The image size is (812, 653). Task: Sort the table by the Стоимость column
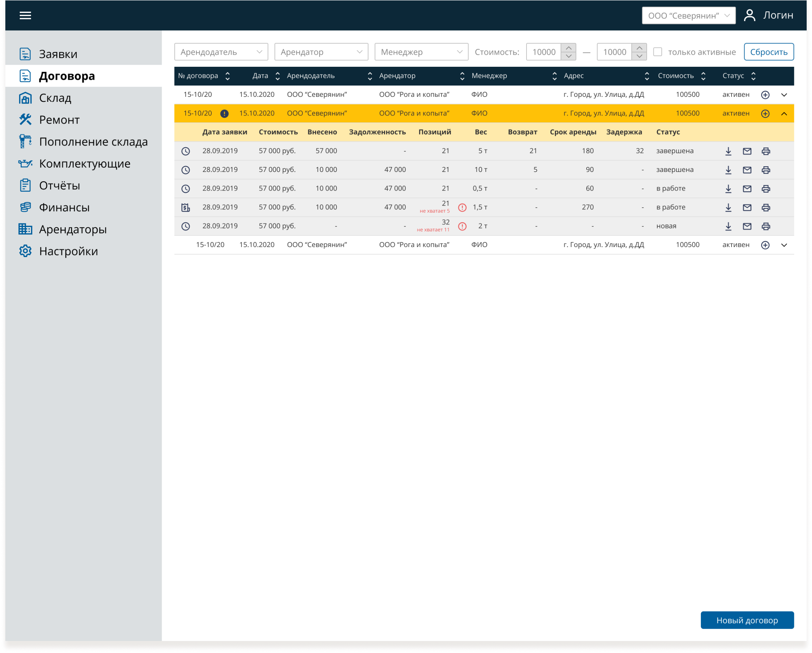coord(703,76)
